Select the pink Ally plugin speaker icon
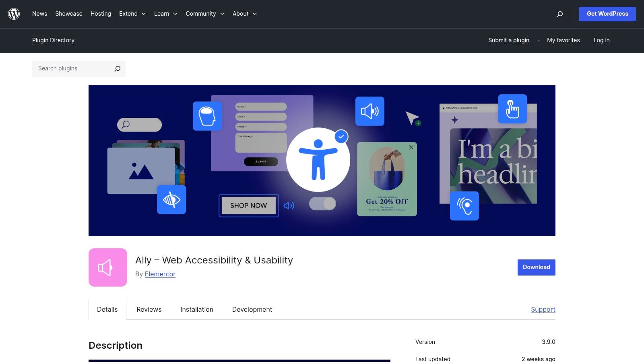Screen dimensions: 644x362 click(x=107, y=267)
